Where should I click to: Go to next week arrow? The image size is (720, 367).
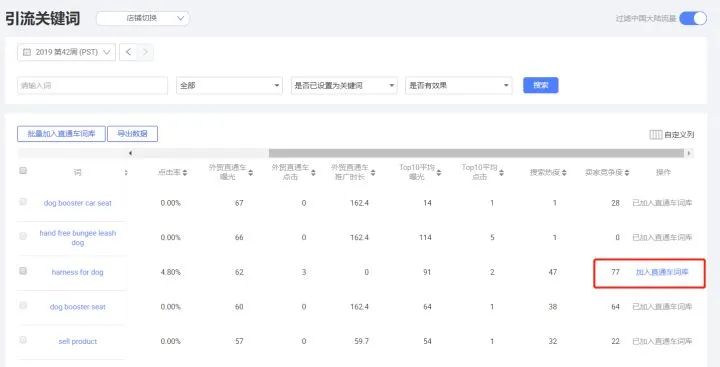pos(145,52)
